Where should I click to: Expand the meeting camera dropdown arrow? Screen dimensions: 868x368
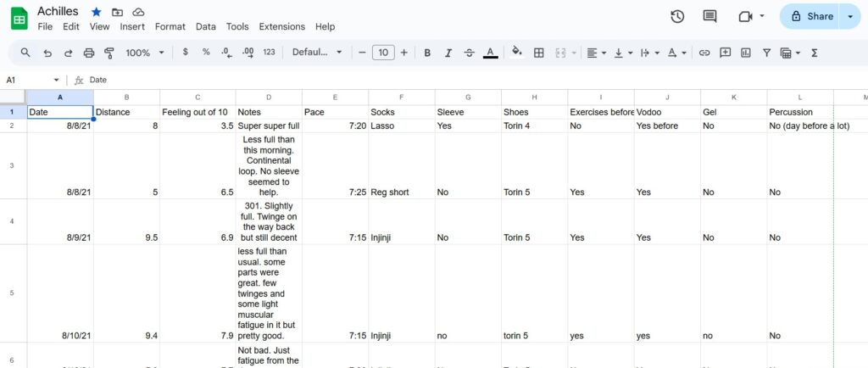click(x=762, y=16)
